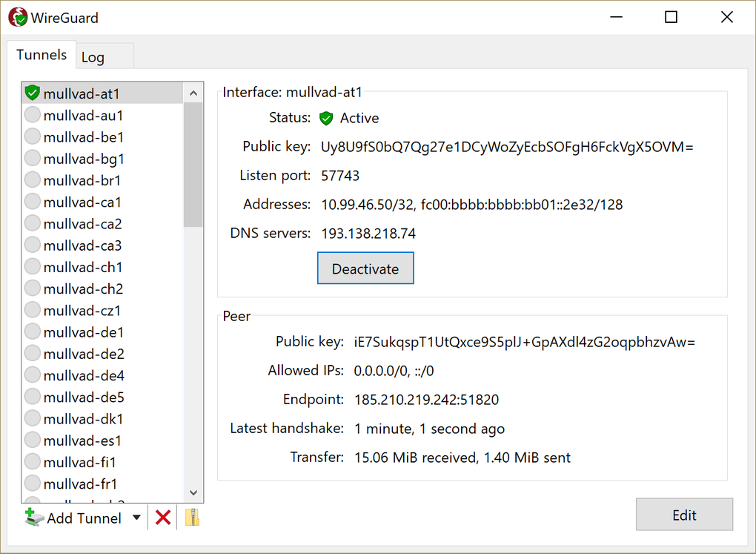Click the status indicator next to mullvad-ca2
This screenshot has width=756, height=554.
point(32,223)
